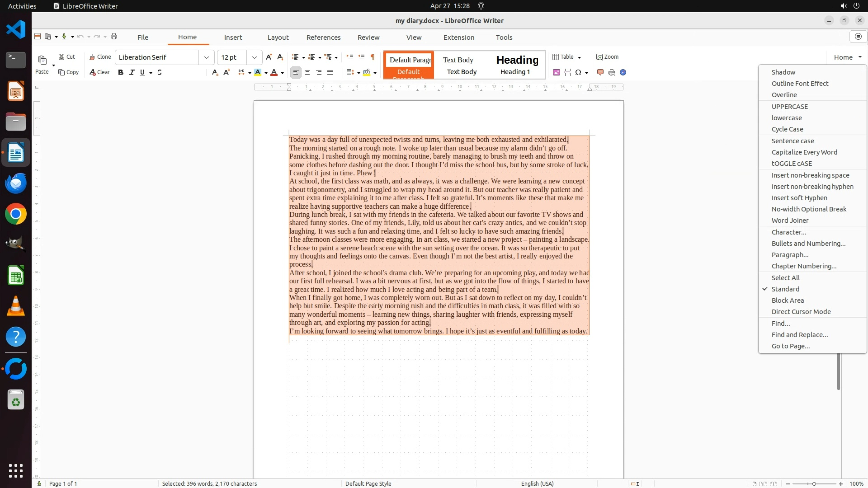The image size is (868, 488).
Task: Open the Layout tab
Action: tap(278, 38)
